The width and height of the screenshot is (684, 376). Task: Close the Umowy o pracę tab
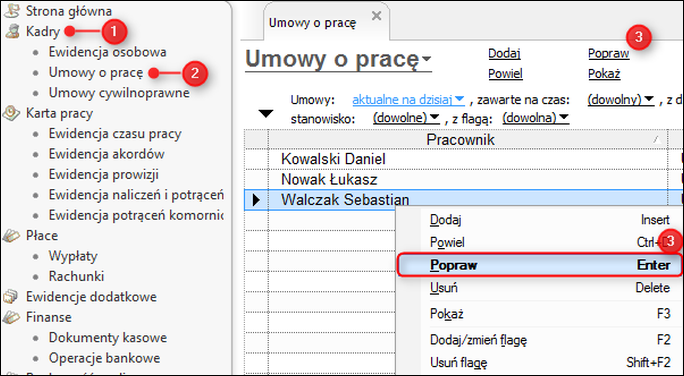(x=376, y=16)
